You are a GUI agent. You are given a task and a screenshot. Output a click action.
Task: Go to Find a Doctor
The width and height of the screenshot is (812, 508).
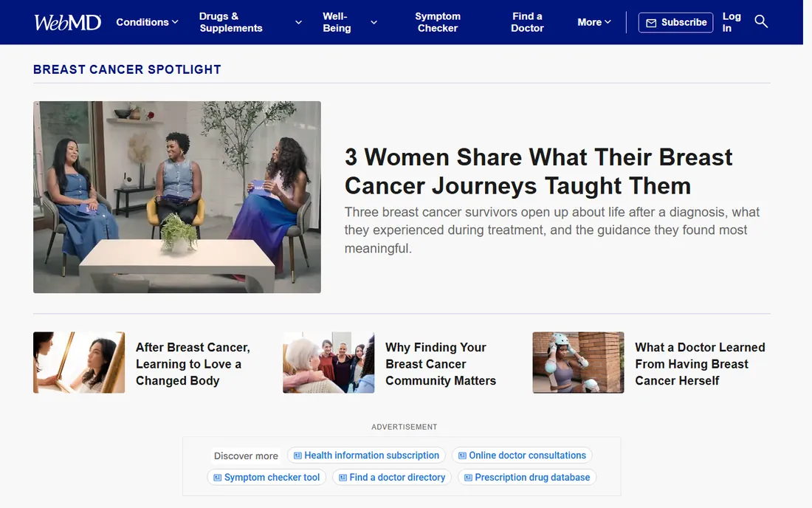tap(527, 22)
